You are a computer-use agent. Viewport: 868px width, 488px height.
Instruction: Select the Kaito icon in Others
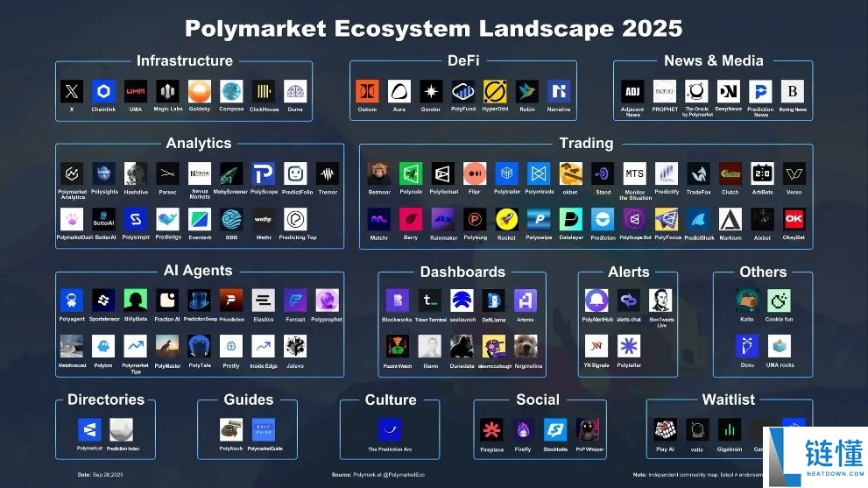coord(747,301)
